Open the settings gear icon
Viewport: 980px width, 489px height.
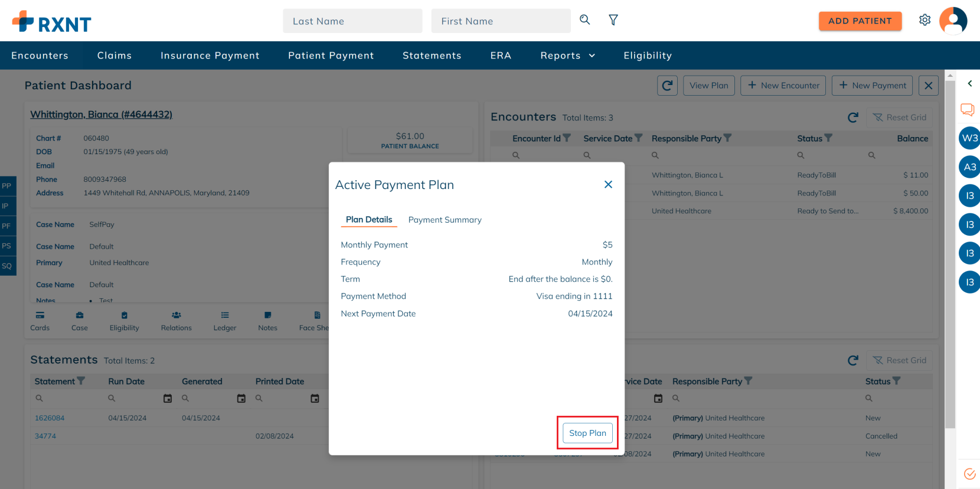925,20
